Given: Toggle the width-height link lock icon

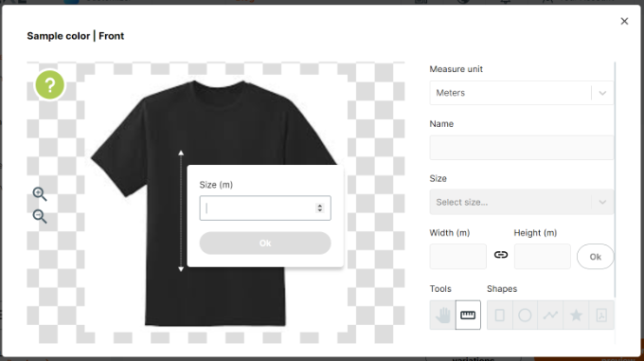Looking at the screenshot, I should click(501, 255).
